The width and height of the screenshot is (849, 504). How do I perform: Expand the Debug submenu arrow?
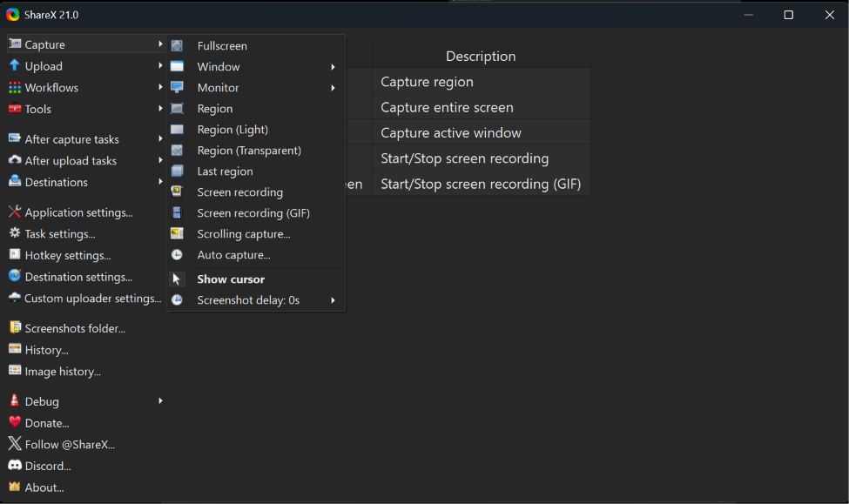click(160, 401)
